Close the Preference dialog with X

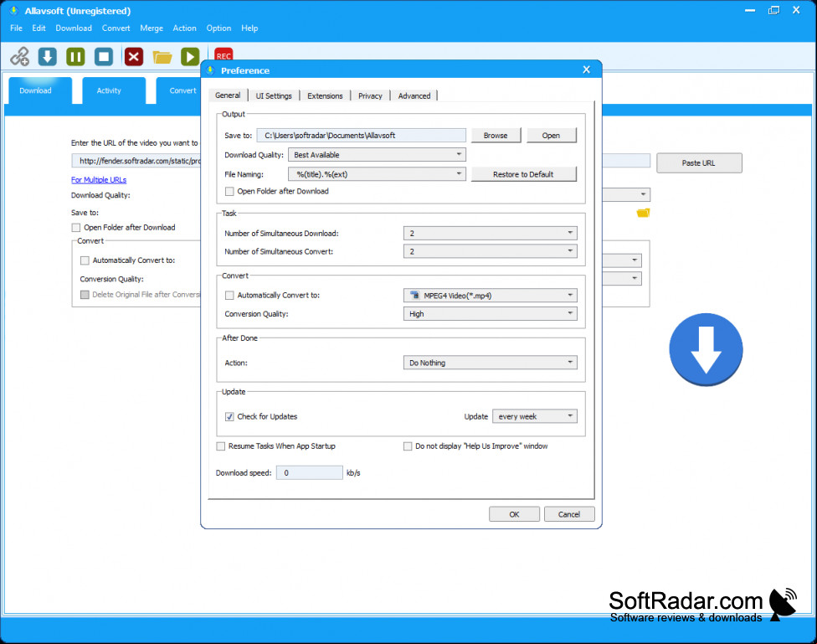click(x=586, y=70)
